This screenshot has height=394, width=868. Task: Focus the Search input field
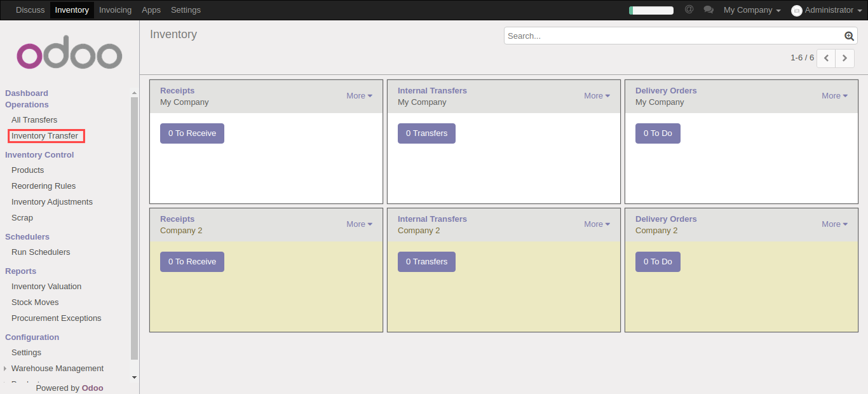(x=674, y=36)
